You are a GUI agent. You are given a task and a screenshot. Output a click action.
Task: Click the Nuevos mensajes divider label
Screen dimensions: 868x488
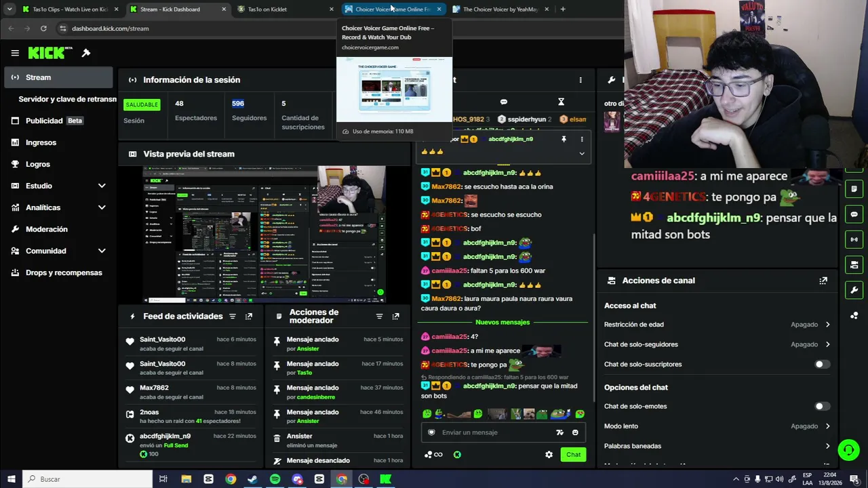[502, 323]
